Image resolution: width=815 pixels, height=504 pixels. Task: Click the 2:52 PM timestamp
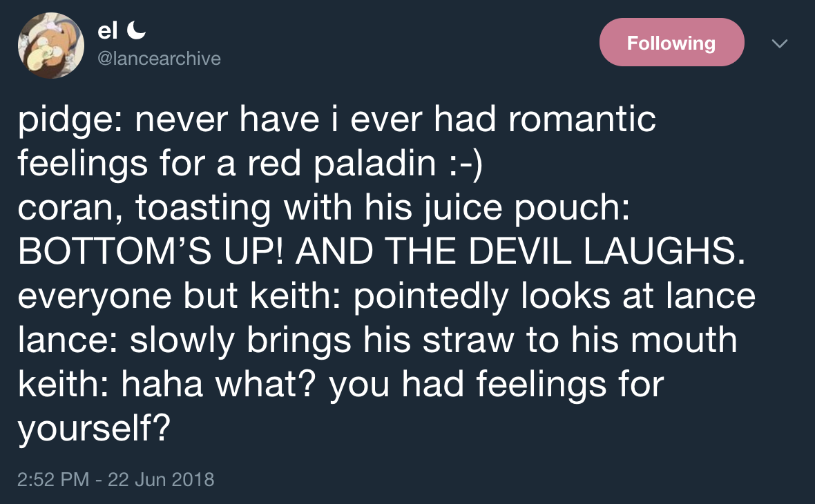[53, 479]
